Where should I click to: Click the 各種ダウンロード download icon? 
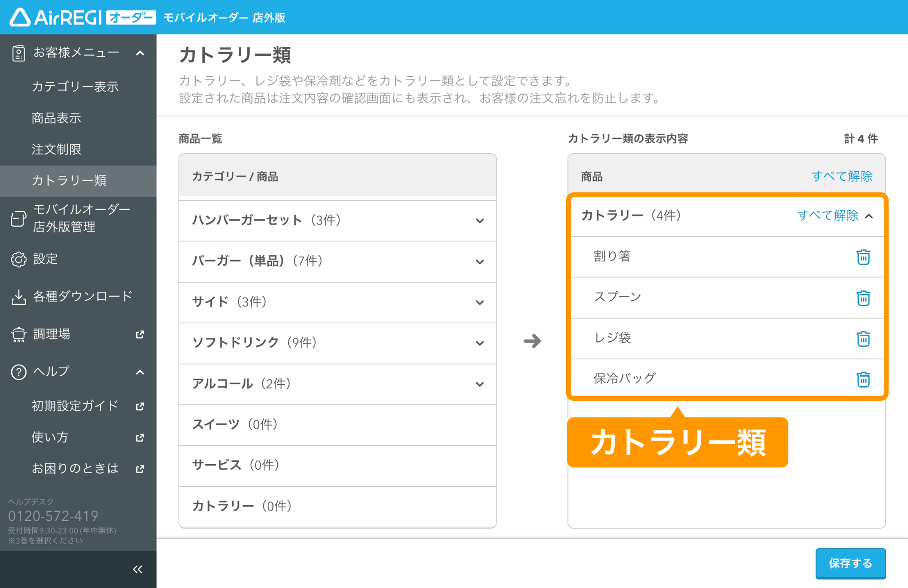18,297
